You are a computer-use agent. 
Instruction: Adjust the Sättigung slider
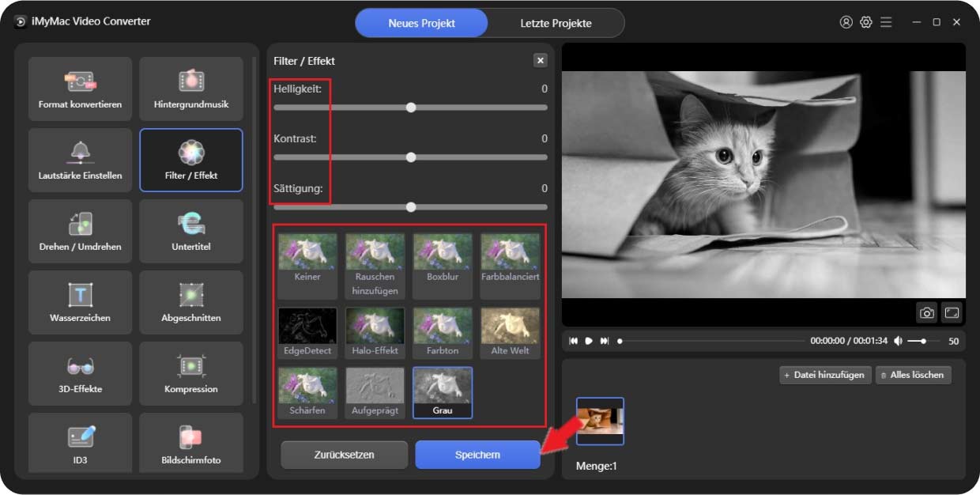click(x=410, y=207)
